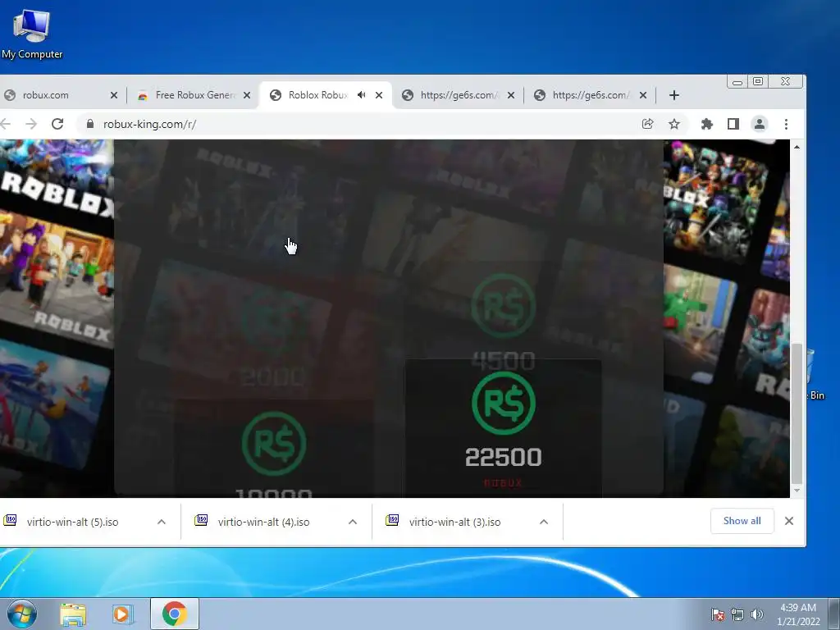Switch to Free Robux Generator tab
840x630 pixels.
click(x=194, y=95)
